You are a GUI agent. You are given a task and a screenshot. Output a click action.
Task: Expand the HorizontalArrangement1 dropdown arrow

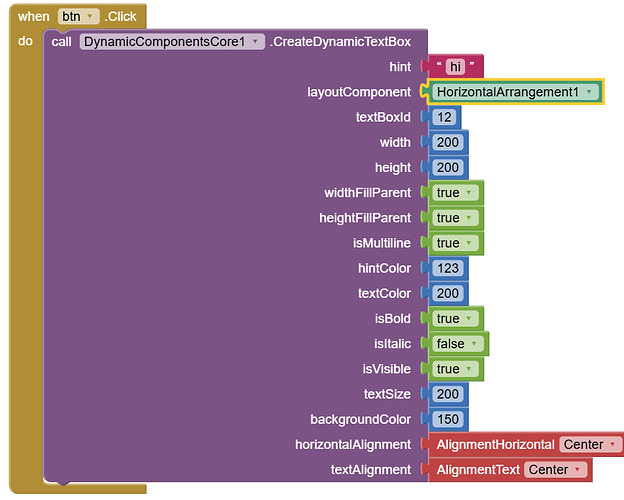[589, 92]
